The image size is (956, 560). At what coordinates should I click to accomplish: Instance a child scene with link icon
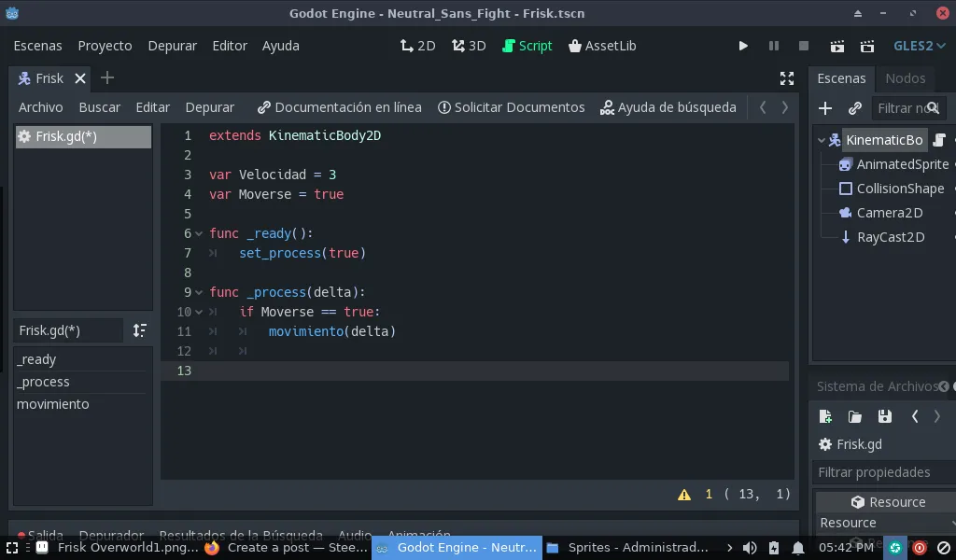(855, 108)
